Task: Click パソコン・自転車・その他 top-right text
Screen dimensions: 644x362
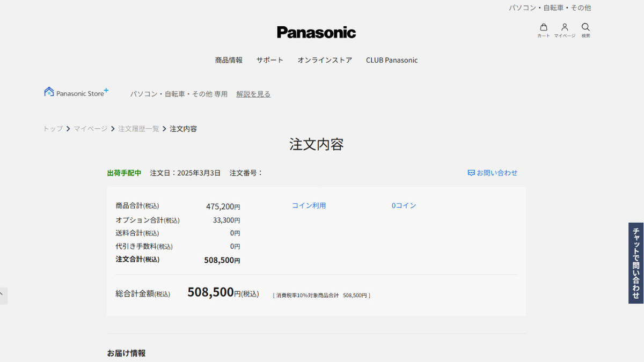Action: click(550, 8)
